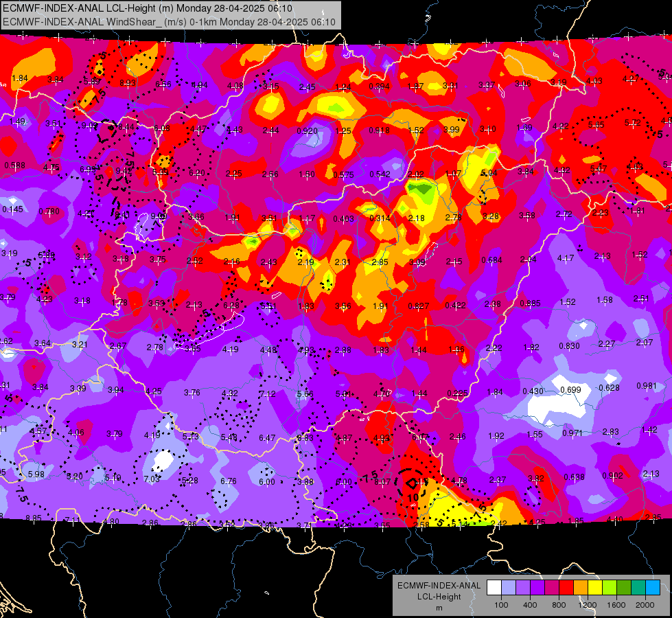Click the legend title ECMWF-INDEX-ANAL
672x618 pixels.
click(439, 586)
